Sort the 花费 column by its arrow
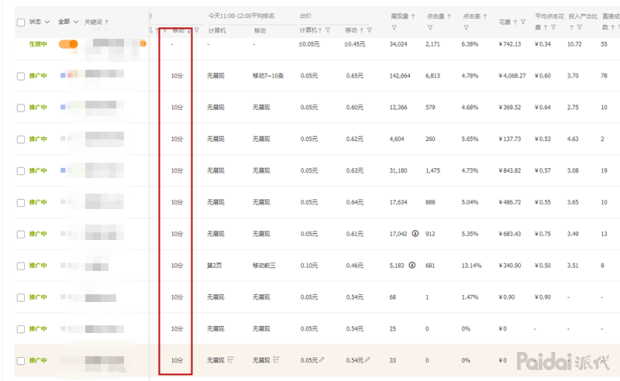The image size is (620, 381). 515,22
